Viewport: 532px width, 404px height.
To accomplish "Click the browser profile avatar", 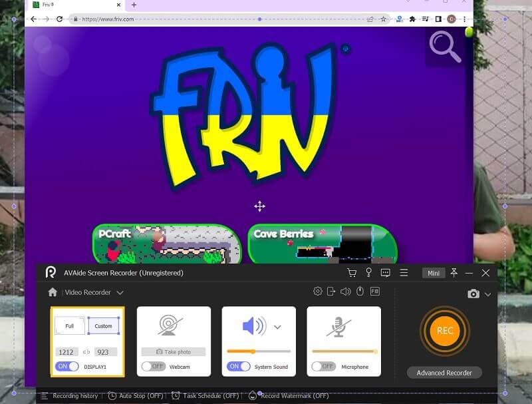I will pos(452,19).
